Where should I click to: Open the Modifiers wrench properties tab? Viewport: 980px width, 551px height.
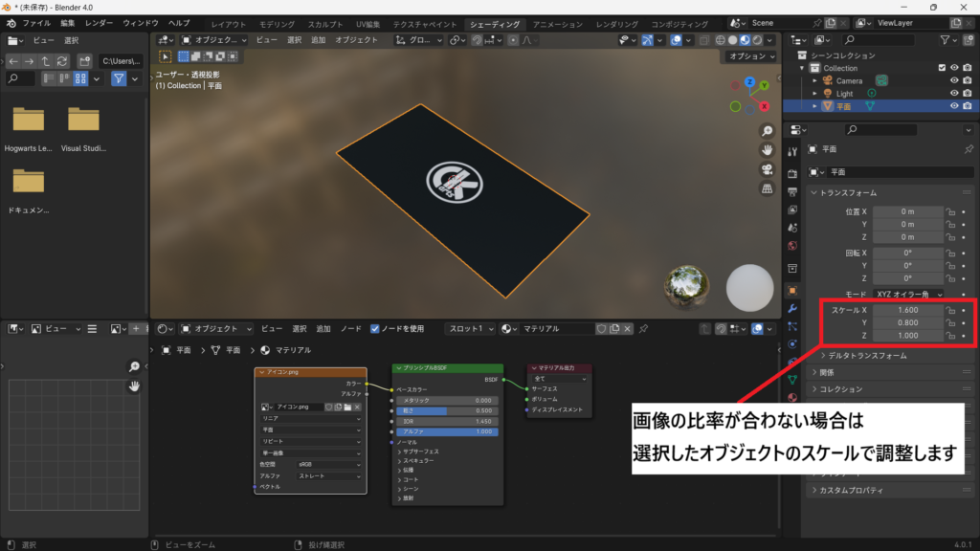[x=791, y=309]
